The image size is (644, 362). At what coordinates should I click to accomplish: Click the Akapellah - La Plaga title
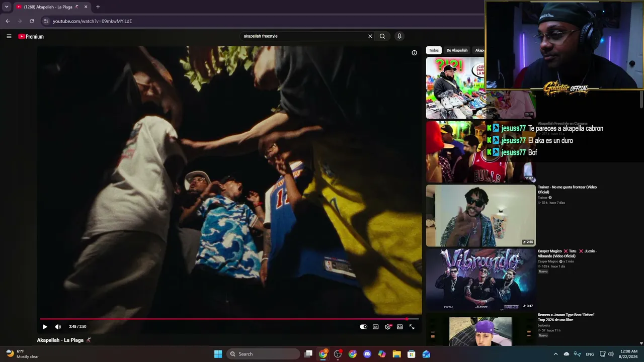tap(64, 340)
